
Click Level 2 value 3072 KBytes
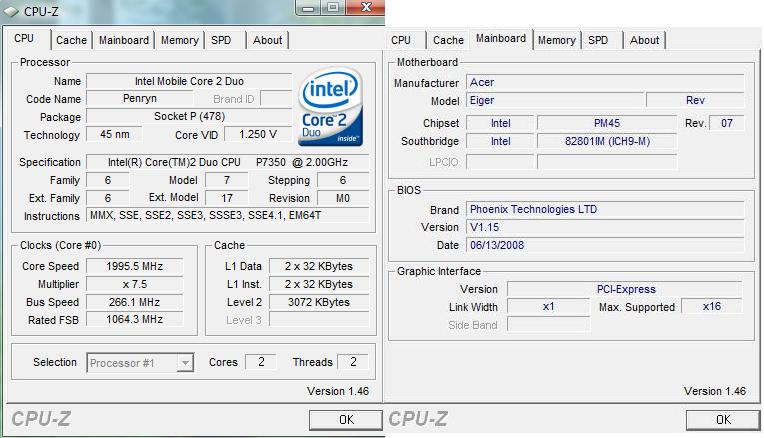point(319,302)
